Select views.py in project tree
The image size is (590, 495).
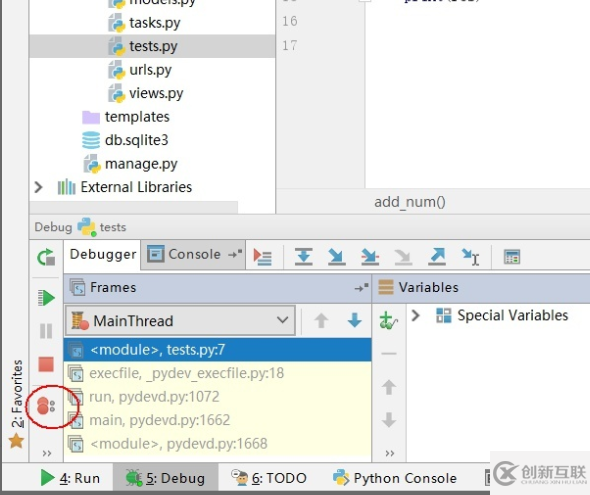coord(156,93)
